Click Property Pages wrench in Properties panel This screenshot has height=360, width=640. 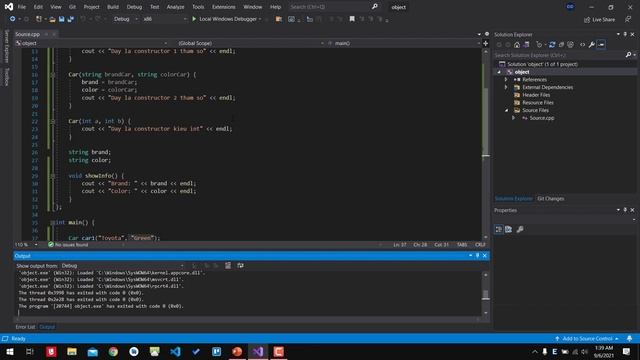(x=520, y=229)
